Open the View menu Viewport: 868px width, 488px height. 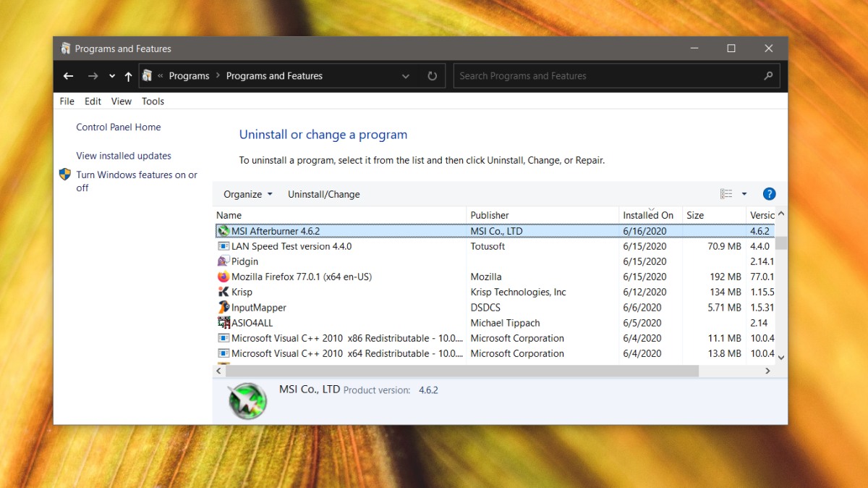[122, 101]
